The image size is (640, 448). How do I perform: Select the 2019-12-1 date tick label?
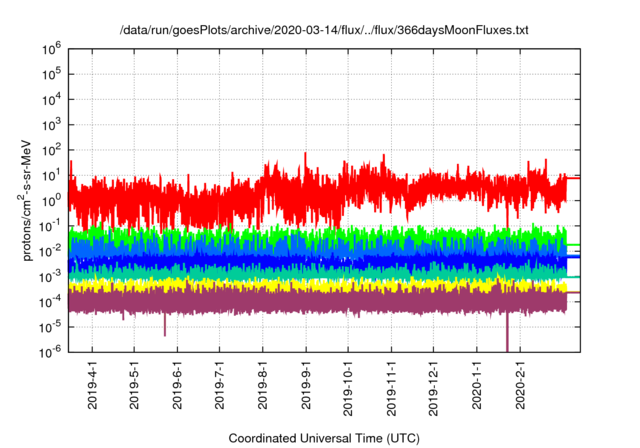433,388
